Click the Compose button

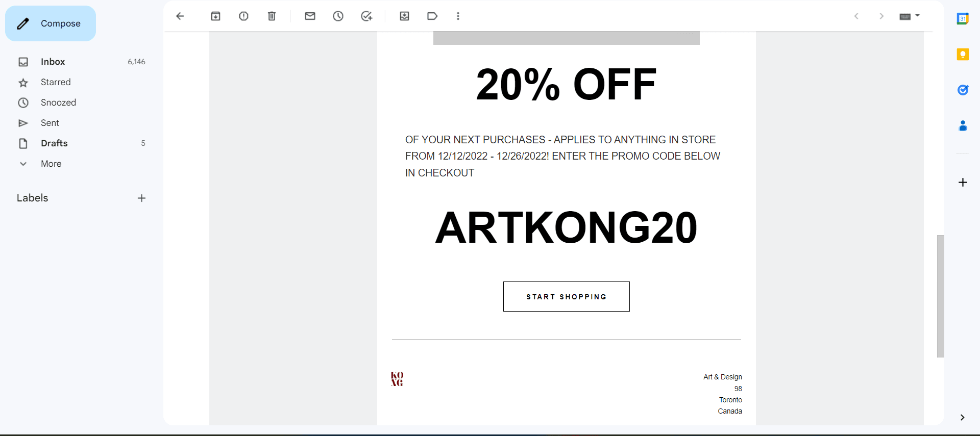click(51, 23)
